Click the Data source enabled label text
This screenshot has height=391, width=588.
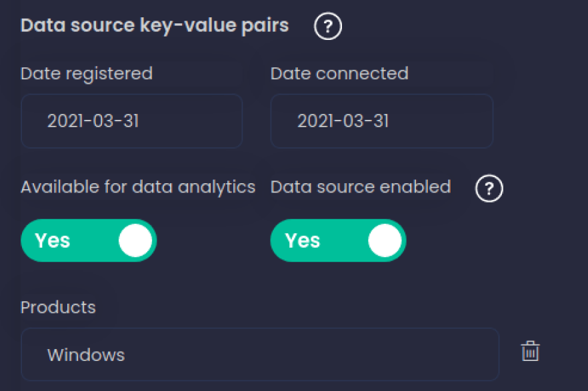(361, 187)
